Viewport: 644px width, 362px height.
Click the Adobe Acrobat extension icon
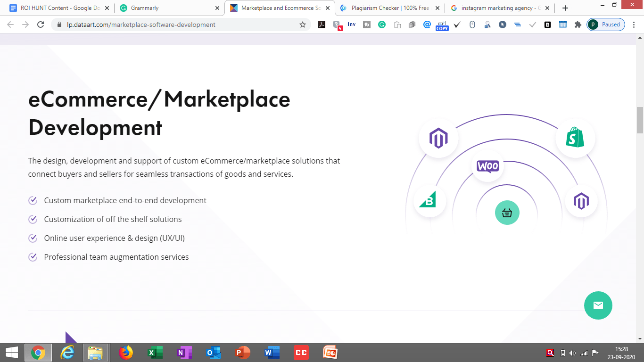pos(321,25)
